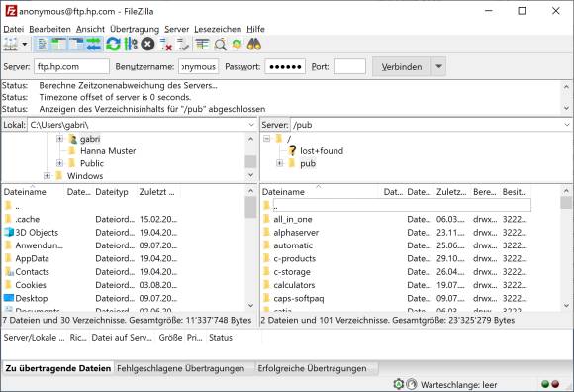Open directory listing filters
Screen dimensions: 574x392
(202, 45)
